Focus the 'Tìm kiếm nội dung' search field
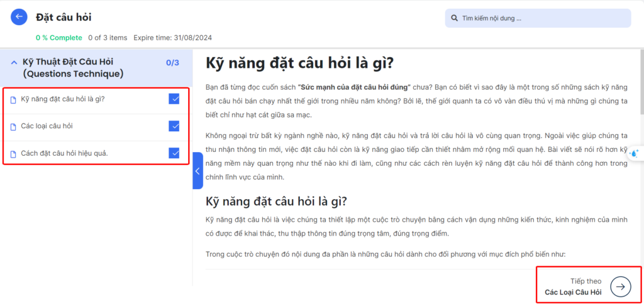This screenshot has height=304, width=644. tap(538, 18)
